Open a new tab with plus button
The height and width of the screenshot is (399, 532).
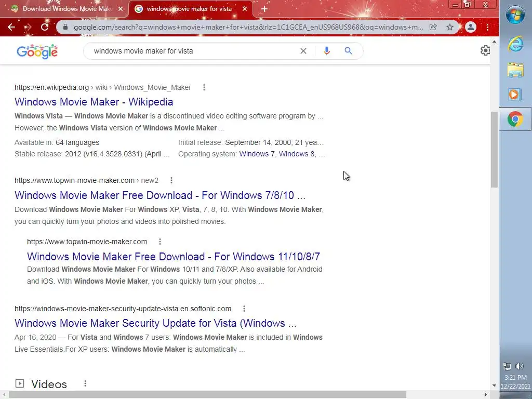point(264,9)
